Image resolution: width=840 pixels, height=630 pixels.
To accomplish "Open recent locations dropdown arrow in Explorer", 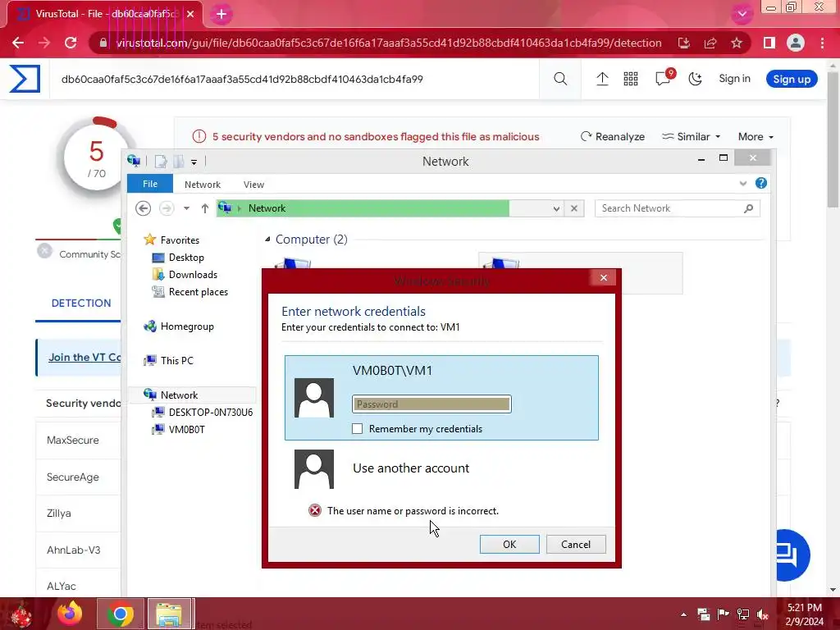I will pyautogui.click(x=186, y=208).
